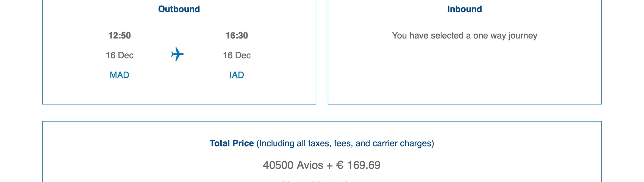Click the euro symbol in the price

pyautogui.click(x=340, y=165)
